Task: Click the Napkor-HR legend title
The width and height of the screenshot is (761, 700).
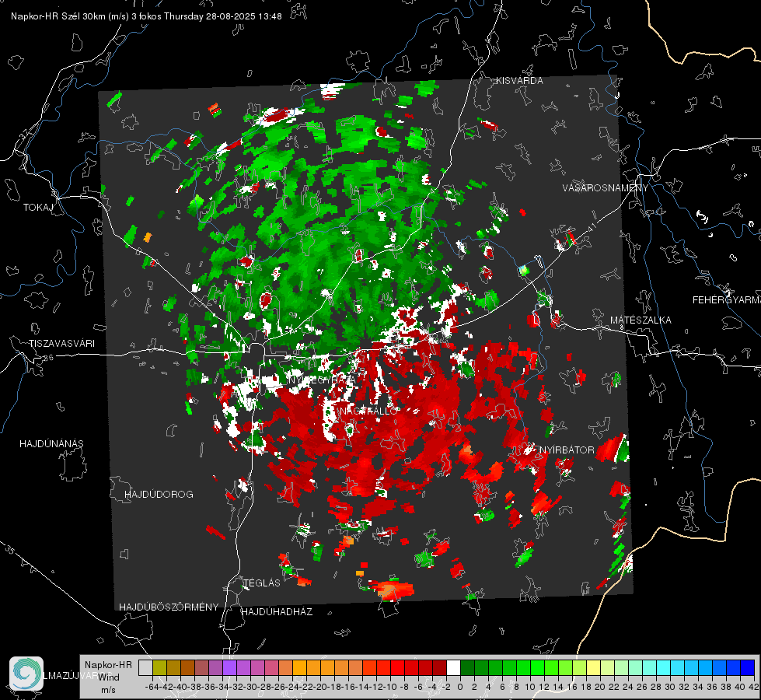Action: pos(108,665)
